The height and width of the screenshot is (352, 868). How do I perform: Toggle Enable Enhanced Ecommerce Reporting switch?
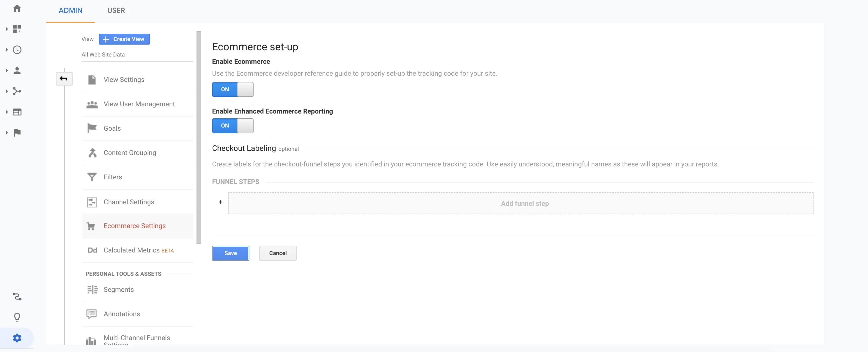point(233,126)
